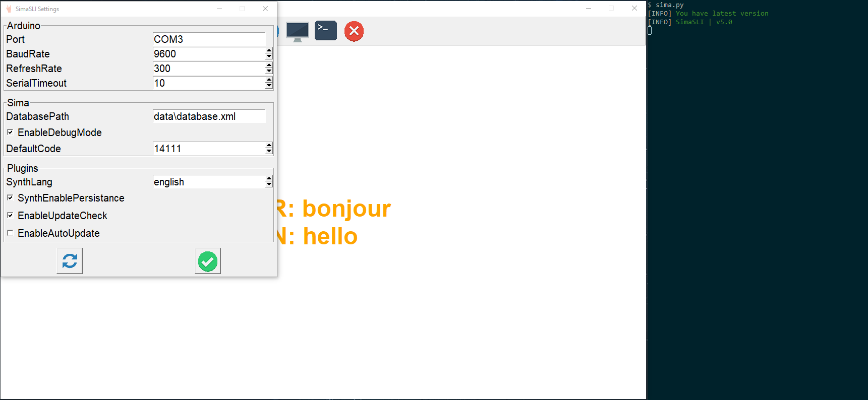Increase RefreshRate with its up arrow
The width and height of the screenshot is (868, 400).
[x=269, y=65]
